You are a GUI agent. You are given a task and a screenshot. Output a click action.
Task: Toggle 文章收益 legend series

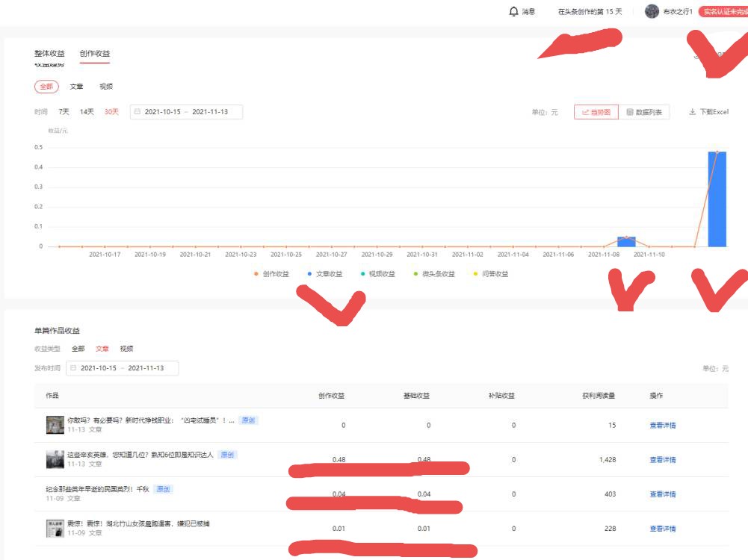click(x=324, y=274)
